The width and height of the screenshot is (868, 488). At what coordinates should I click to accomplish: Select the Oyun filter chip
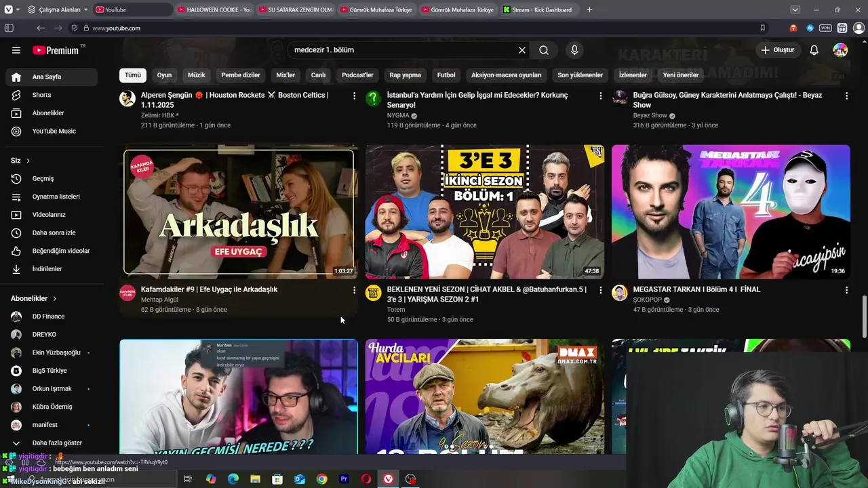click(x=164, y=75)
